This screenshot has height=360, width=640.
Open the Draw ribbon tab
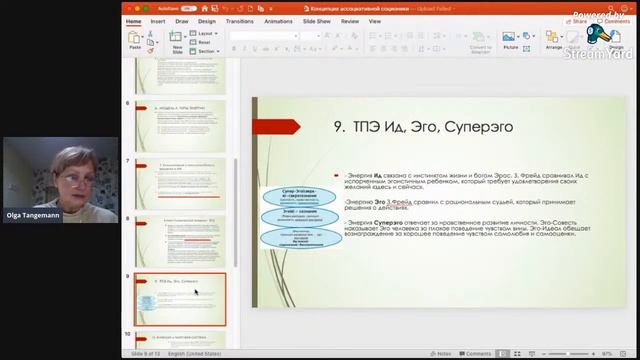pyautogui.click(x=182, y=21)
